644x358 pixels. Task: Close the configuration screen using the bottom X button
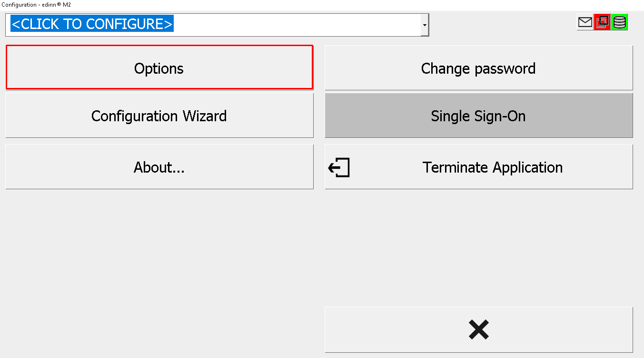pos(479,329)
